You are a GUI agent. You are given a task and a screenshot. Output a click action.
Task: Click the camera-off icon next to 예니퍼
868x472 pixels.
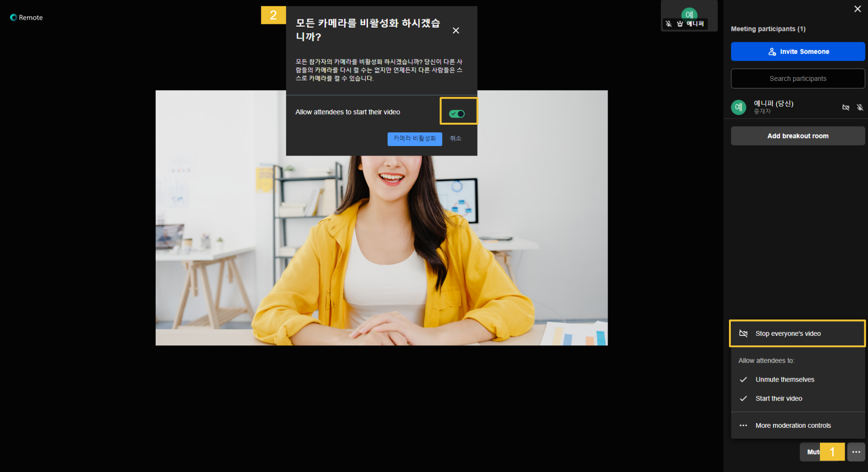(846, 108)
